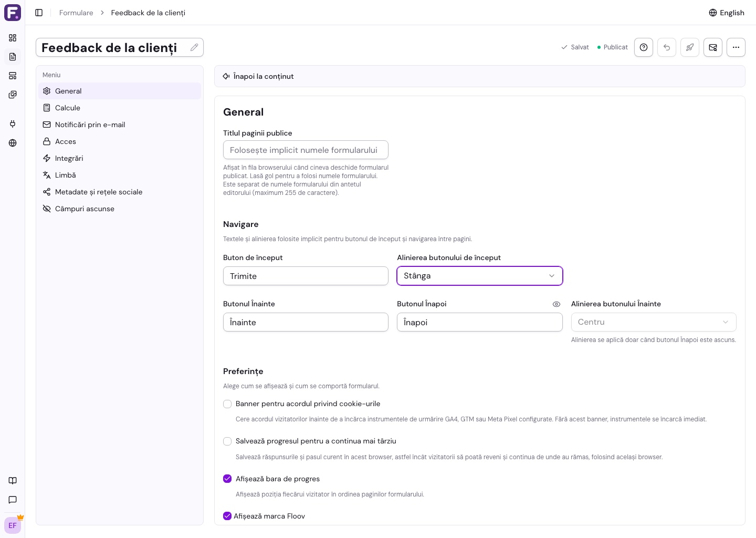Click the pencil edit title icon
This screenshot has width=756, height=538.
[x=194, y=47]
